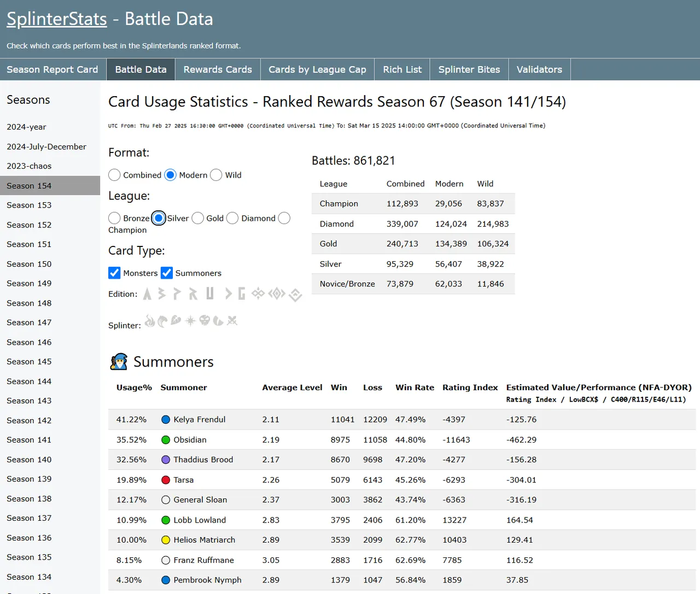
Task: Open the Splinter Bites tab
Action: tap(469, 69)
